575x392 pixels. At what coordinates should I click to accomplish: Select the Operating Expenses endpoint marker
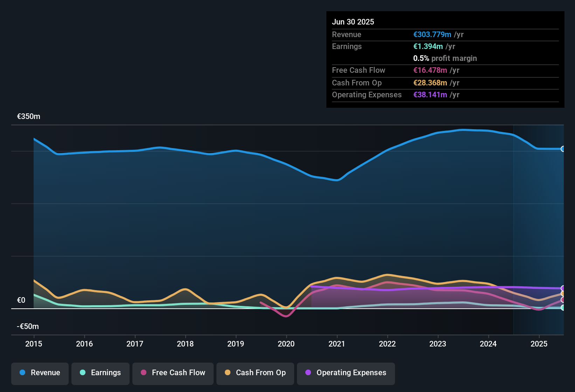pyautogui.click(x=563, y=288)
